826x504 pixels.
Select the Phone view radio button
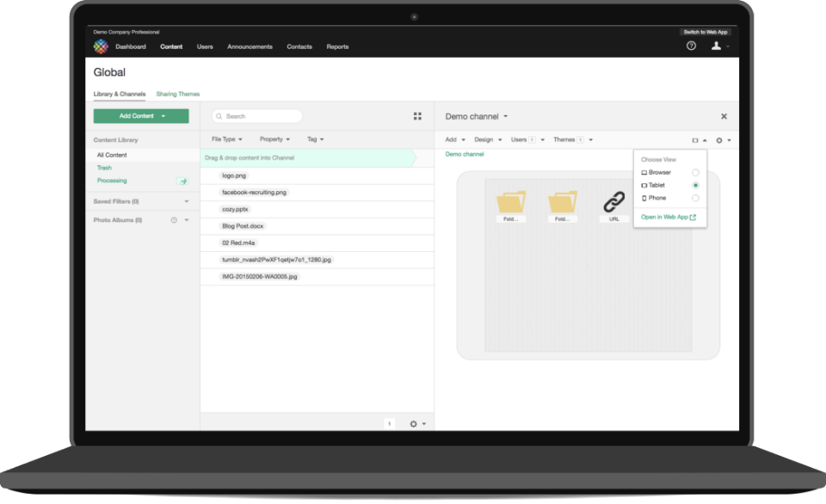[x=695, y=198]
